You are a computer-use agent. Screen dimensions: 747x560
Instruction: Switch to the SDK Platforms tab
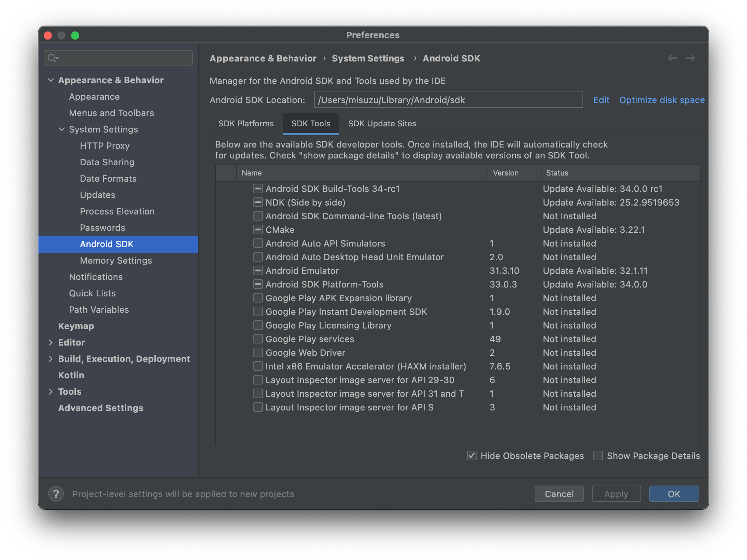point(246,124)
